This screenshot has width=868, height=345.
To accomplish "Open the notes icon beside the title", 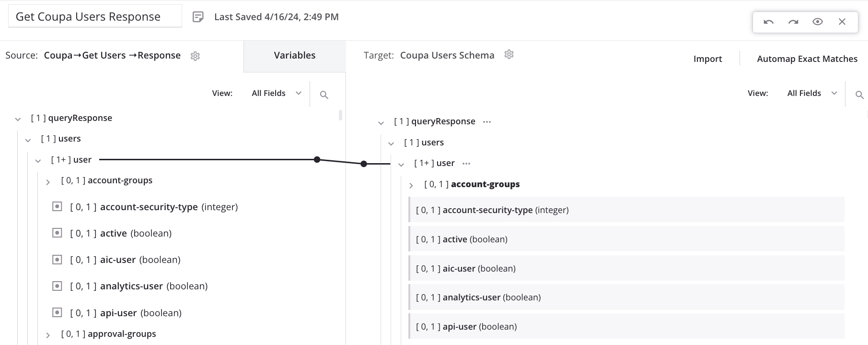I will [x=198, y=16].
